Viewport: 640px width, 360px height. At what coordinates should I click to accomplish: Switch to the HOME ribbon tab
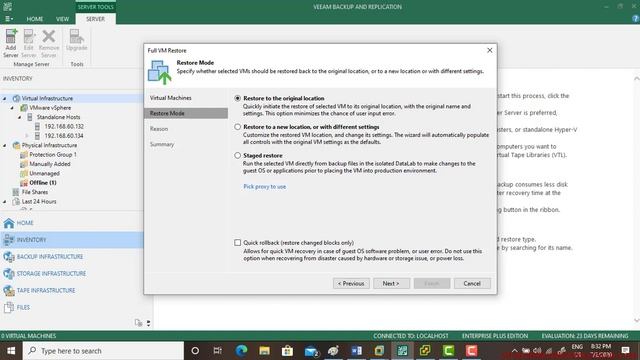tap(35, 19)
